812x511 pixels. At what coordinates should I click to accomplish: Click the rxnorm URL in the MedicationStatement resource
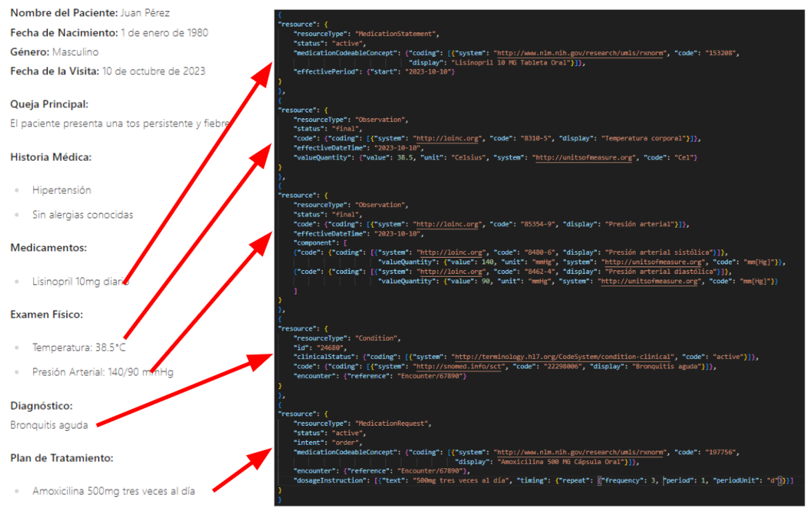(580, 53)
